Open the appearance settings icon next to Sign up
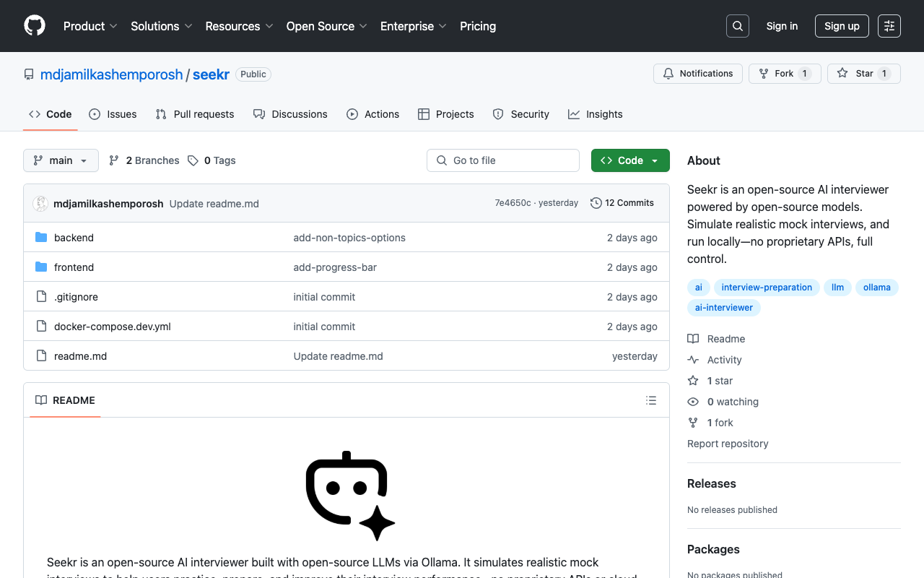The image size is (924, 578). tap(889, 26)
